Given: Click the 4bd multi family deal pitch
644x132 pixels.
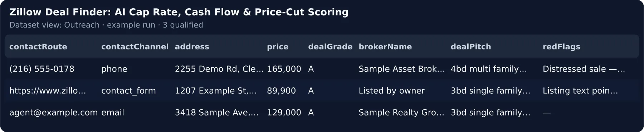Looking at the screenshot, I should pyautogui.click(x=489, y=69).
